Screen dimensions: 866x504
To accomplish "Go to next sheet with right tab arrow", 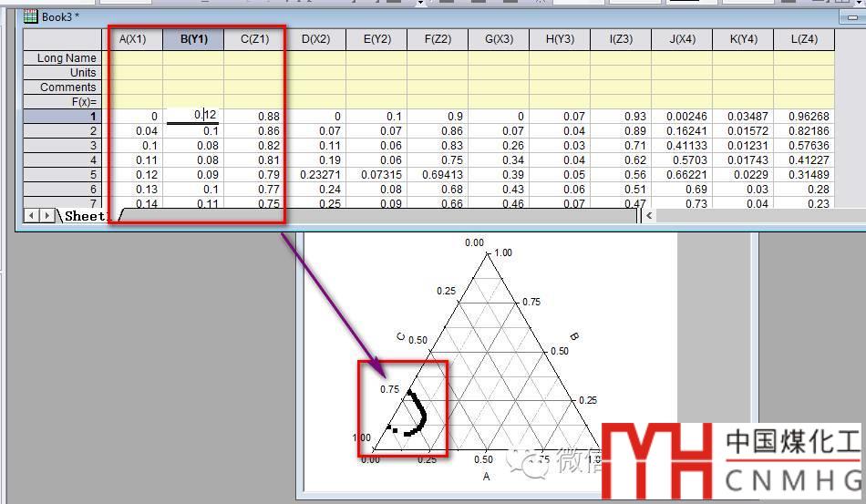I will click(x=46, y=216).
